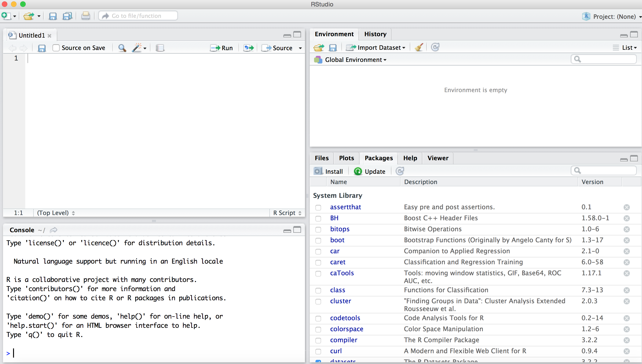Screen dimensions: 642x364
Task: Click the Save All icon
Action: [67, 16]
